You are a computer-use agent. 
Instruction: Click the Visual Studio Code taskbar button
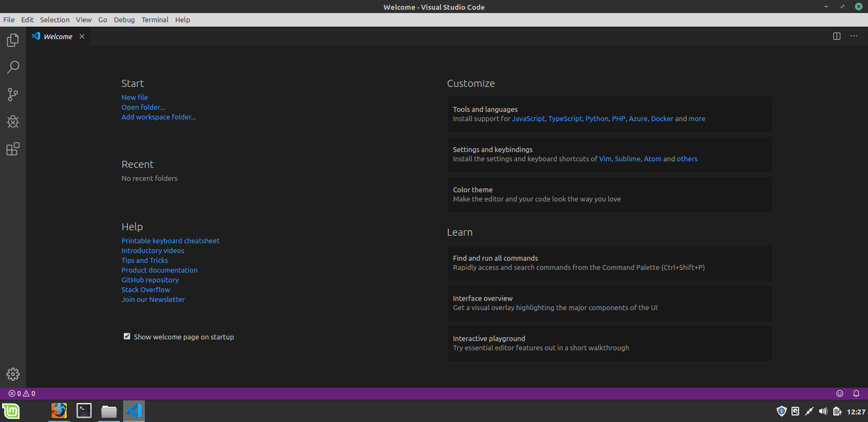click(x=134, y=411)
